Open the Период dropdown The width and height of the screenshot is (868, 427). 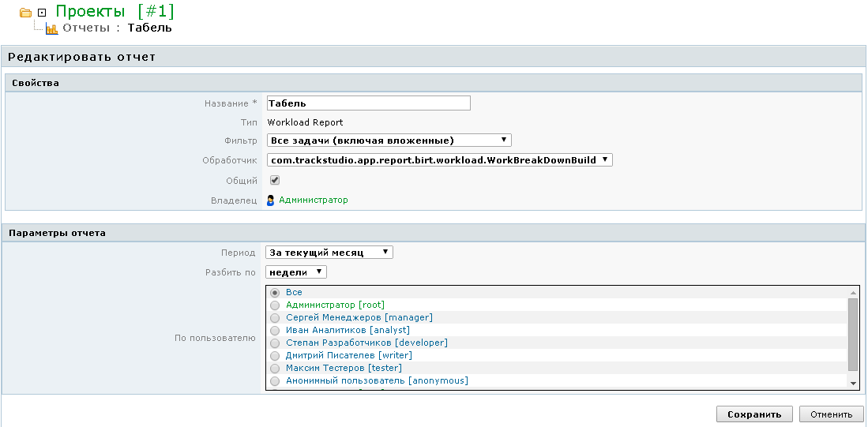point(329,253)
